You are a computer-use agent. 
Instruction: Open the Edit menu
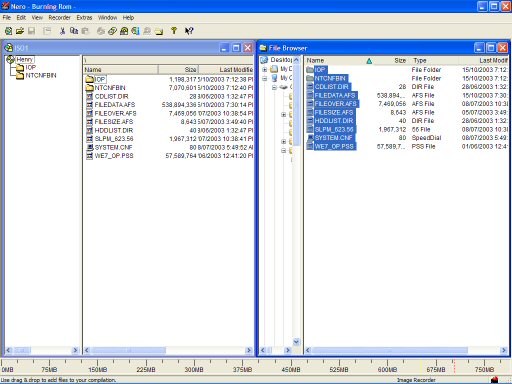tap(21, 18)
